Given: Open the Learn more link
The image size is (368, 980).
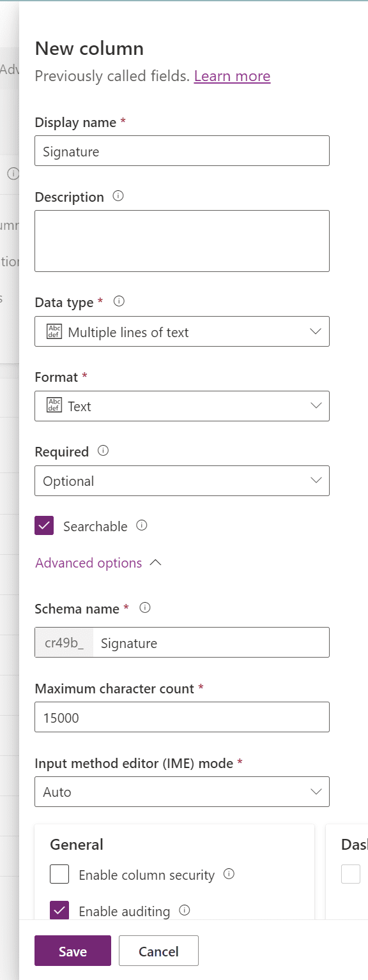Looking at the screenshot, I should point(232,76).
